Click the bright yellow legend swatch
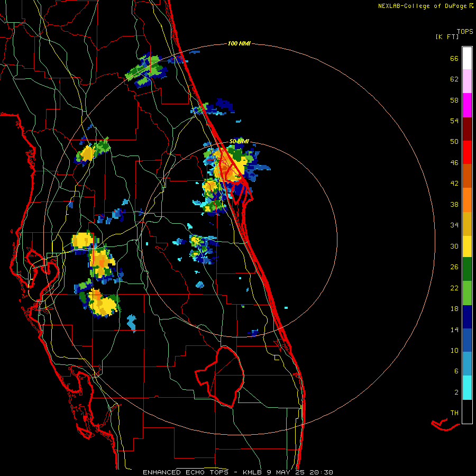This screenshot has height=476, width=476. click(x=467, y=246)
